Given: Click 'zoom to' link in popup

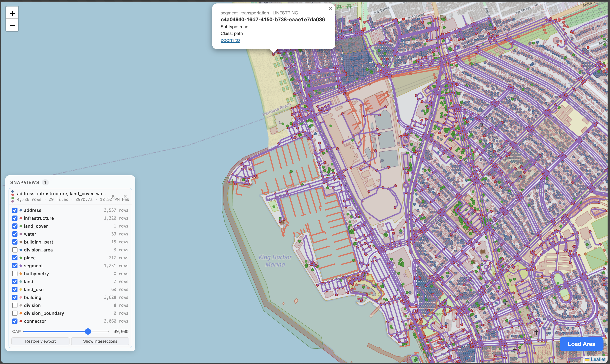Looking at the screenshot, I should pos(230,40).
